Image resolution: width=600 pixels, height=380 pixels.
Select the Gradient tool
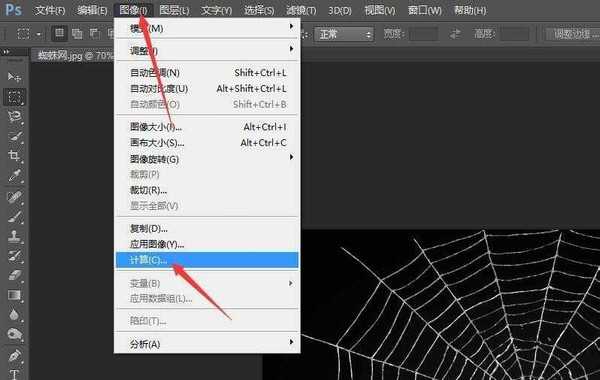(x=15, y=295)
